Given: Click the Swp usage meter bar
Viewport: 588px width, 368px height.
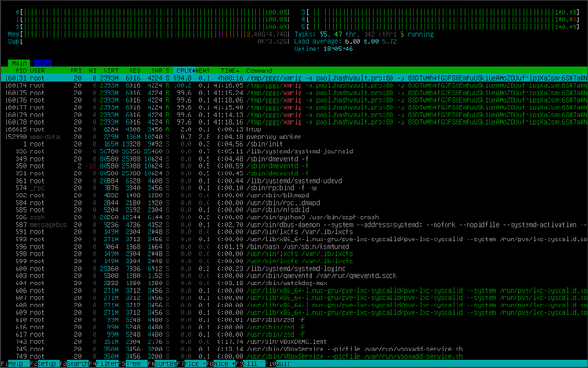Looking at the screenshot, I should [149, 41].
